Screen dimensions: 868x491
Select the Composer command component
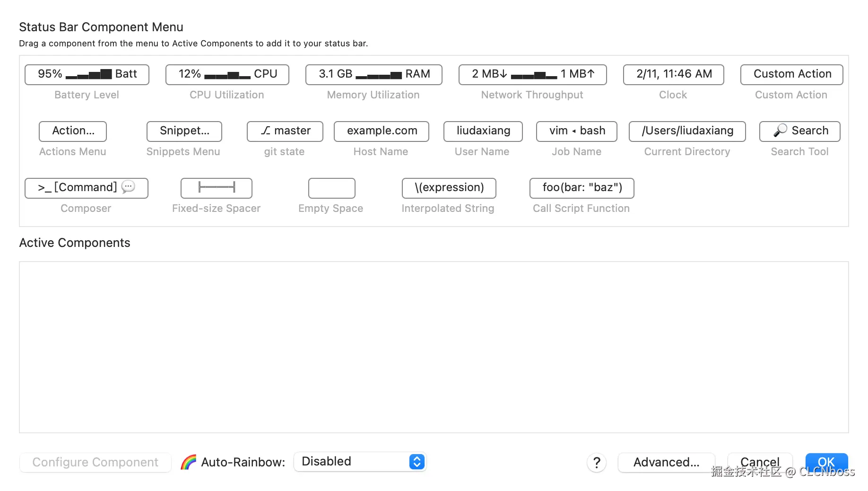pos(87,188)
